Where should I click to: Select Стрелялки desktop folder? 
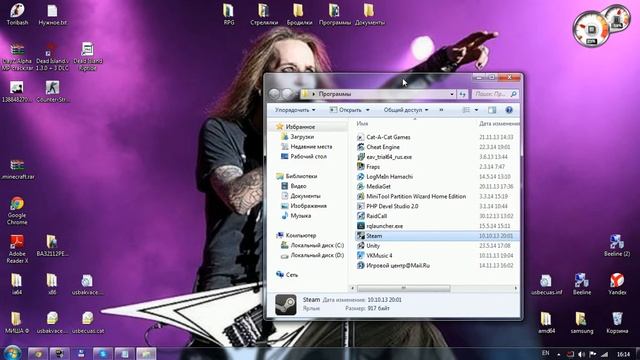coord(264,14)
